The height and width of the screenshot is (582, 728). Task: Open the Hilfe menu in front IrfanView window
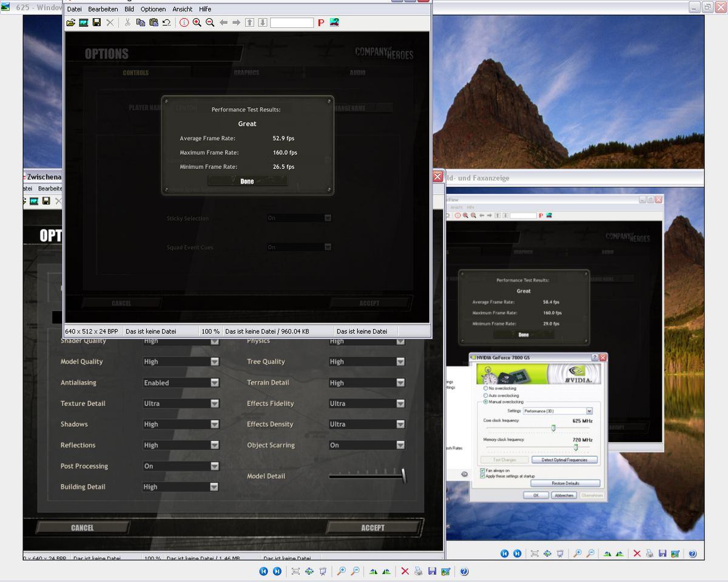click(205, 9)
